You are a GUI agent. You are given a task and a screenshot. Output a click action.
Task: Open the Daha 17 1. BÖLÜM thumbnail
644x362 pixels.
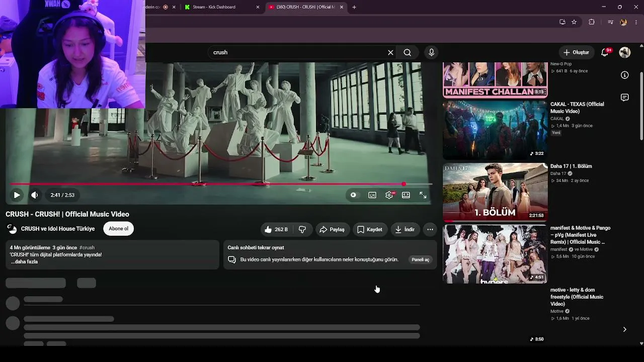point(495,192)
